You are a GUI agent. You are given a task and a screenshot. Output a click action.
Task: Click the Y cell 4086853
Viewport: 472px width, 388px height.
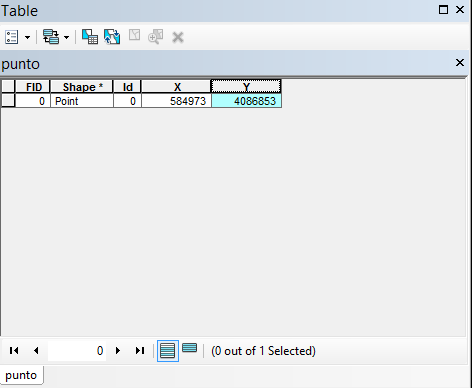[247, 101]
